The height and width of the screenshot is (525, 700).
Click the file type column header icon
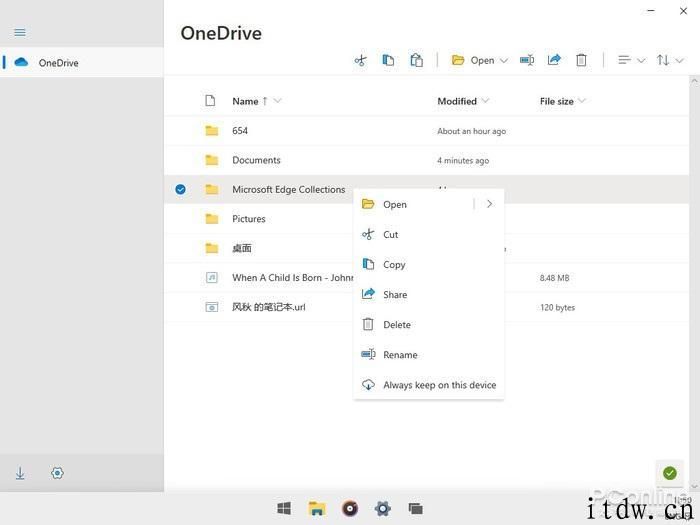[x=210, y=100]
